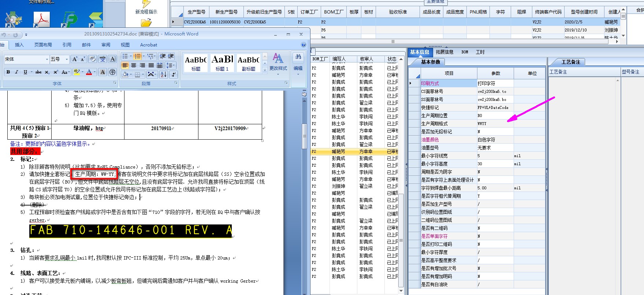Expand the styles gallery more arrow

click(x=265, y=70)
